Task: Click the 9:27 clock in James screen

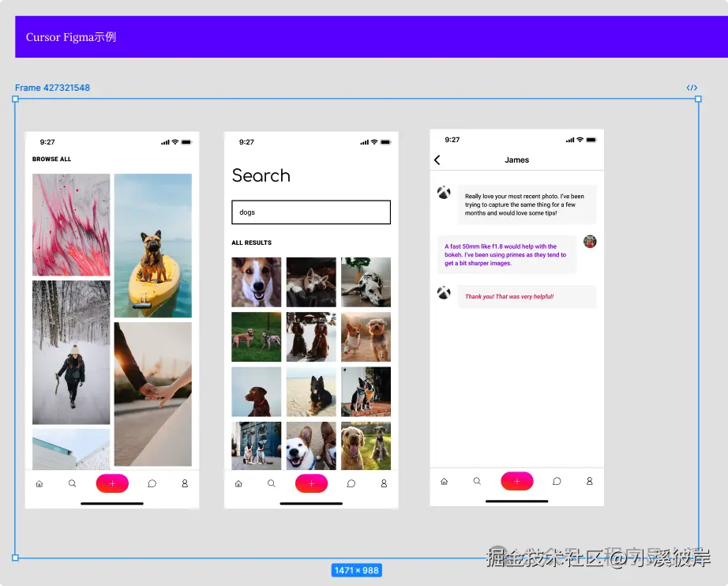Action: coord(452,140)
